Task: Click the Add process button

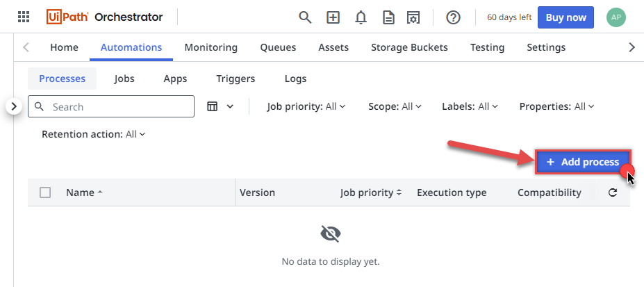Action: [583, 162]
